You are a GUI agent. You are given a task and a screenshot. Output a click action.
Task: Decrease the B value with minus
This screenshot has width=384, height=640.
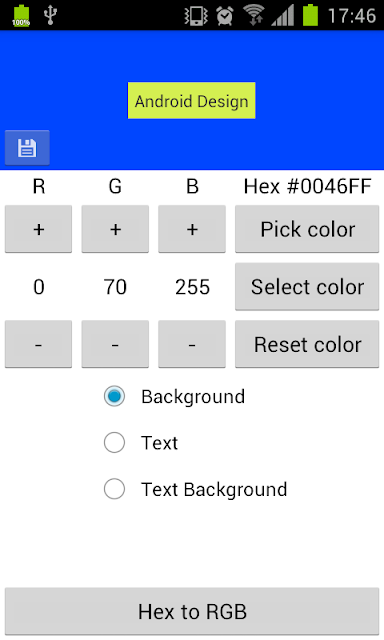coord(192,344)
